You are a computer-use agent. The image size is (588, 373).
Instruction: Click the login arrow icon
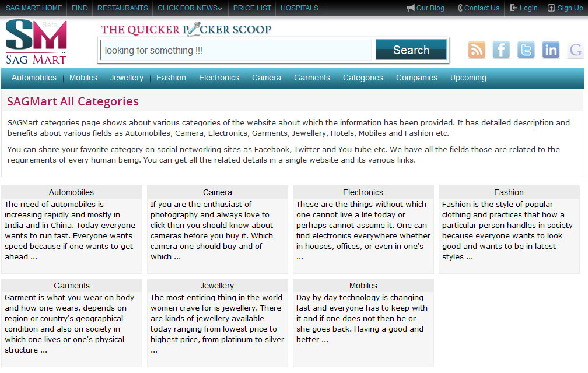[514, 8]
